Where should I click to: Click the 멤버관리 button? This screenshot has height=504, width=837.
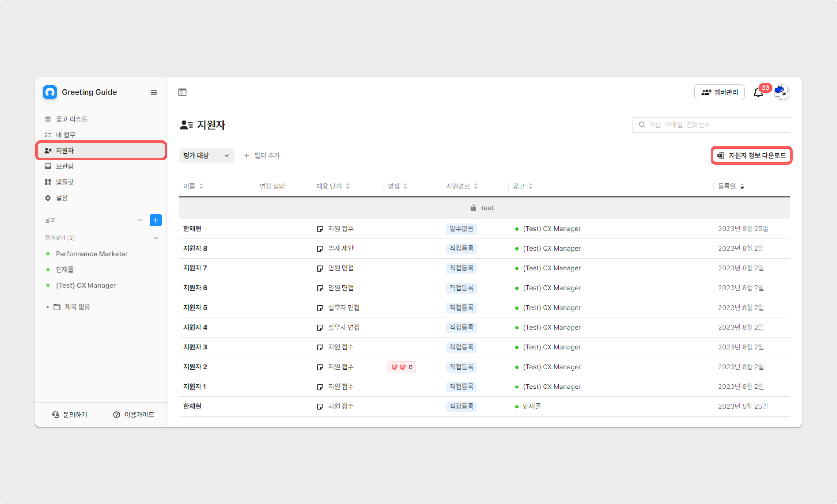719,92
